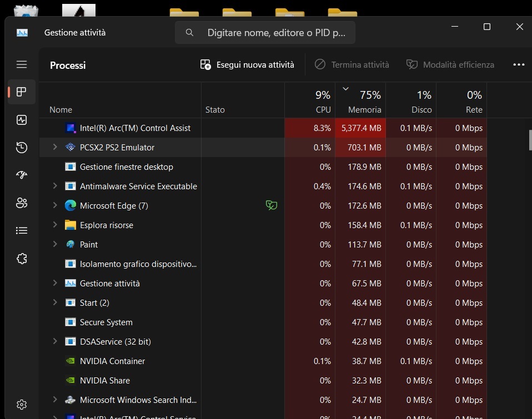
Task: Click the Gestione attività process icon
Action: pos(71,283)
